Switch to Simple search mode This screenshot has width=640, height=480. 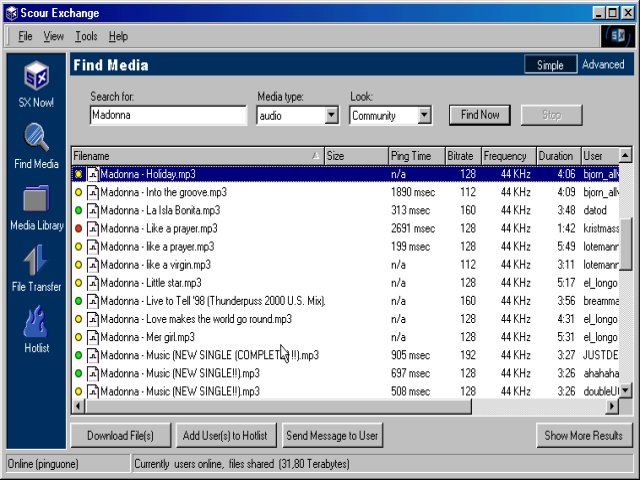(x=550, y=64)
